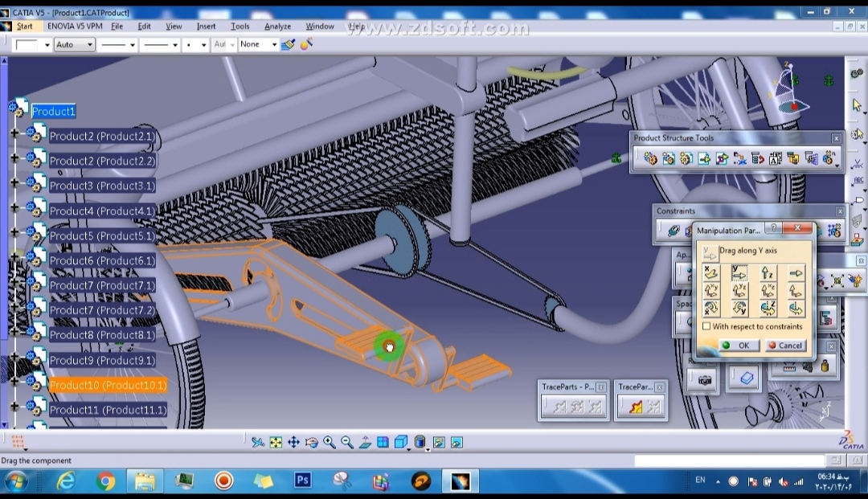This screenshot has height=499, width=868.
Task: Toggle With respect to constraints checkbox
Action: [x=706, y=326]
